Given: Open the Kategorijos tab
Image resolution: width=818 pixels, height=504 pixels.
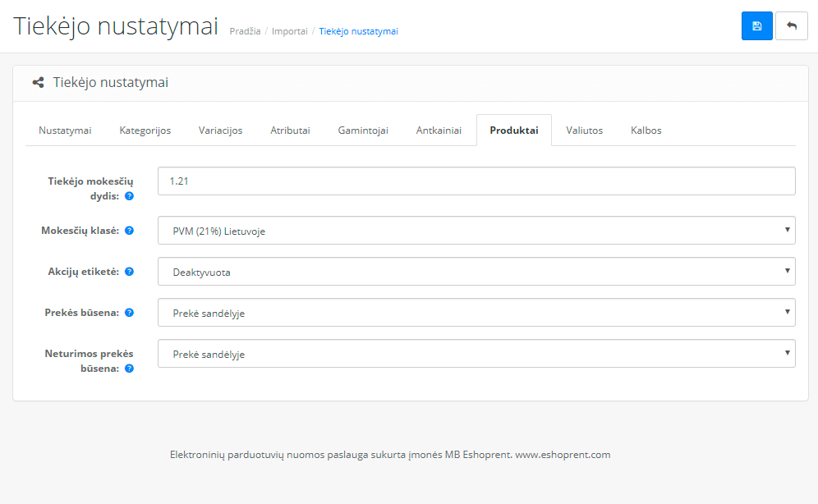Looking at the screenshot, I should click(x=145, y=131).
